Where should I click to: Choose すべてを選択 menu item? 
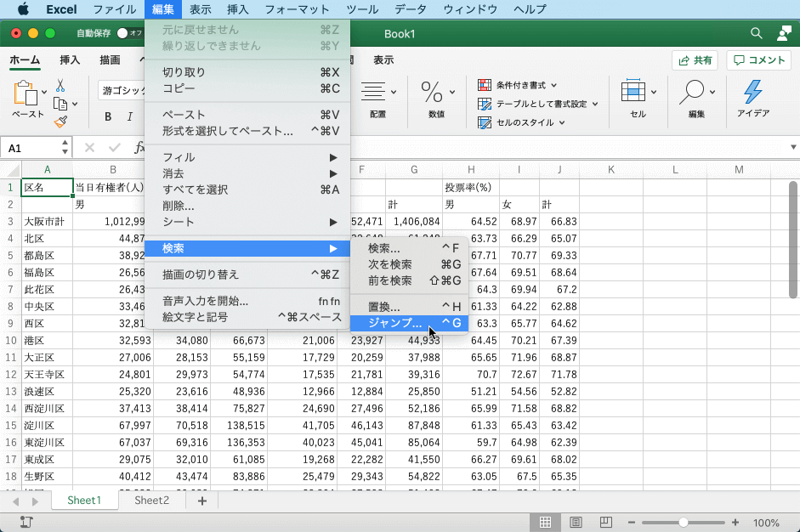pos(247,190)
